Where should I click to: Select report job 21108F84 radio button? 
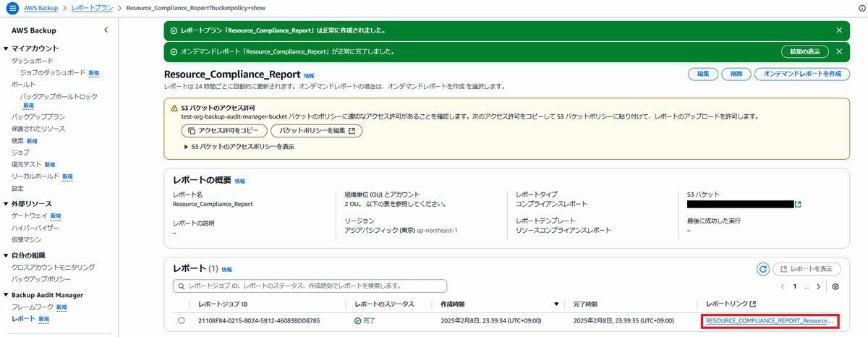pyautogui.click(x=181, y=320)
